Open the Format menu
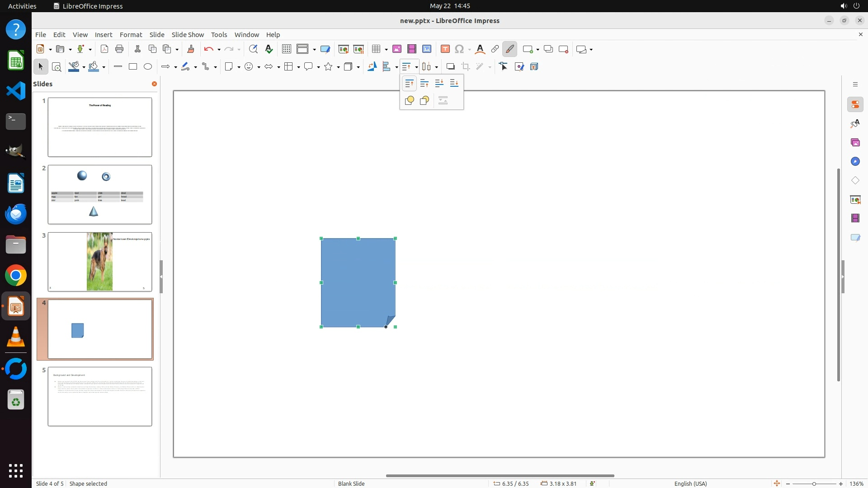The width and height of the screenshot is (868, 488). [131, 35]
